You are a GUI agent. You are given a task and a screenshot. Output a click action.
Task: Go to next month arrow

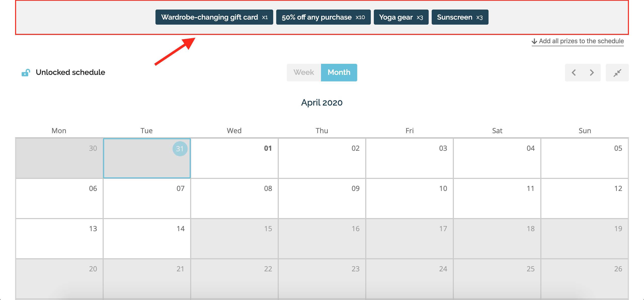coord(592,73)
